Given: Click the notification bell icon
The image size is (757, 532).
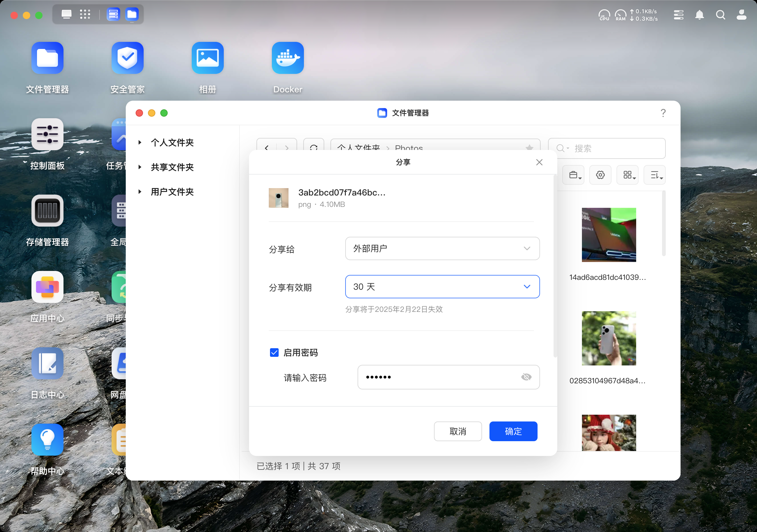Looking at the screenshot, I should (x=699, y=15).
